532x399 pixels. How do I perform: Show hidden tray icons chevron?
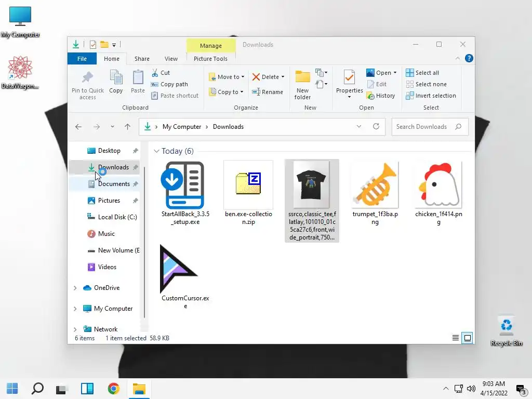click(446, 389)
